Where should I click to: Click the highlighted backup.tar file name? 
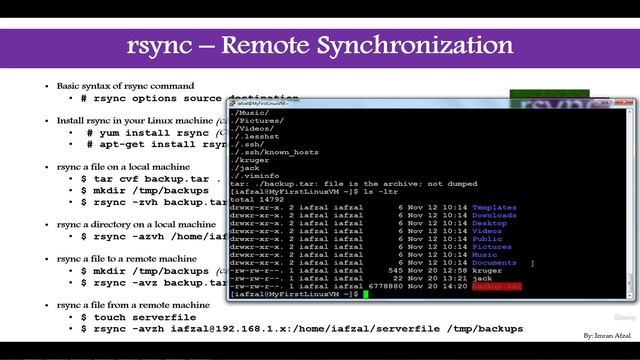[x=497, y=287]
